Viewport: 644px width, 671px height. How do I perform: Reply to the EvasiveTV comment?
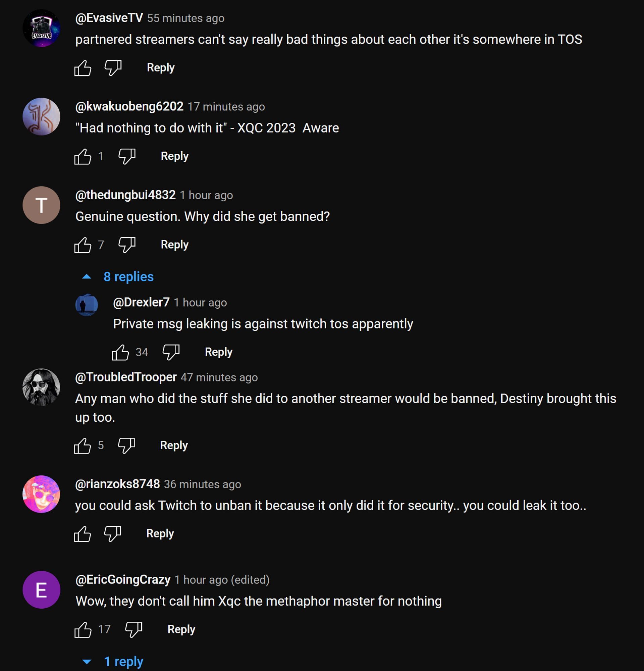160,68
